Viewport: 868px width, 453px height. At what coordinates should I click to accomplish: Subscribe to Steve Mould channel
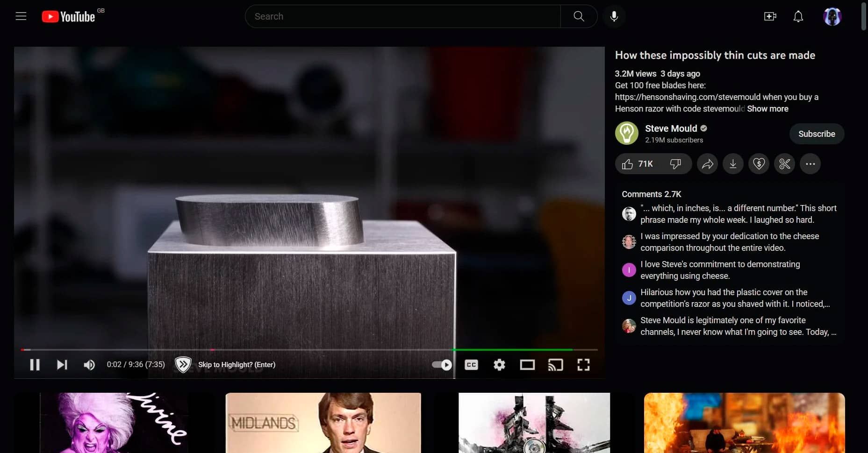(x=816, y=134)
